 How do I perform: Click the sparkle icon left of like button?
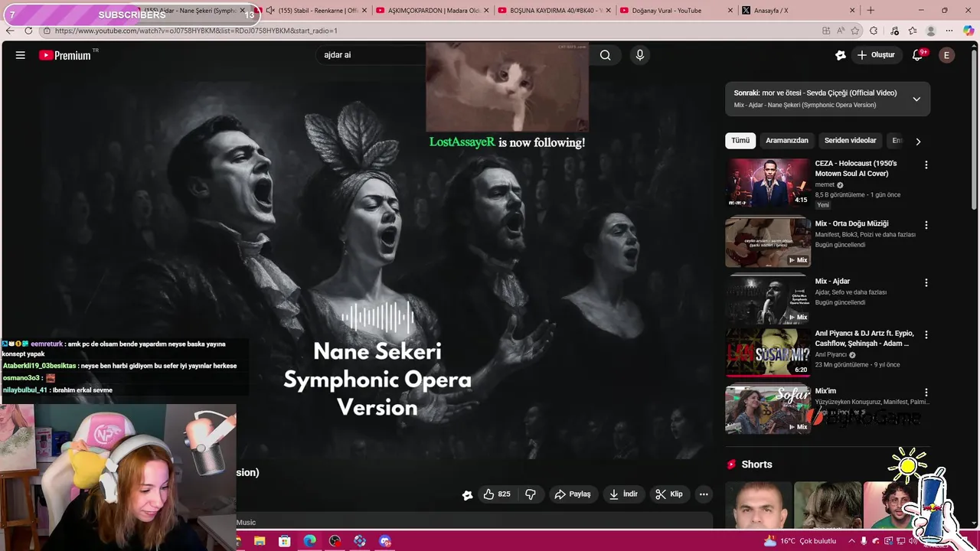coord(468,495)
